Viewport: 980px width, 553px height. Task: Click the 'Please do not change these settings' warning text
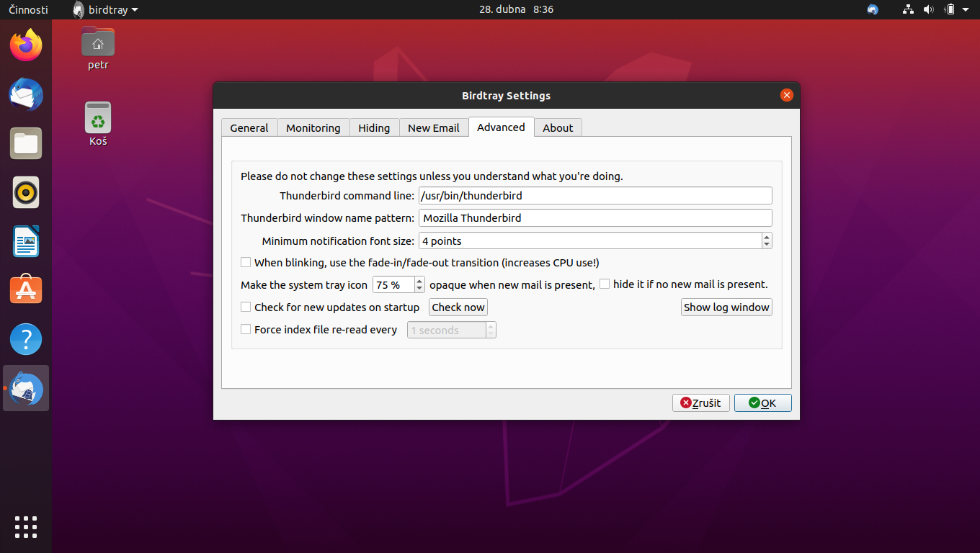432,176
